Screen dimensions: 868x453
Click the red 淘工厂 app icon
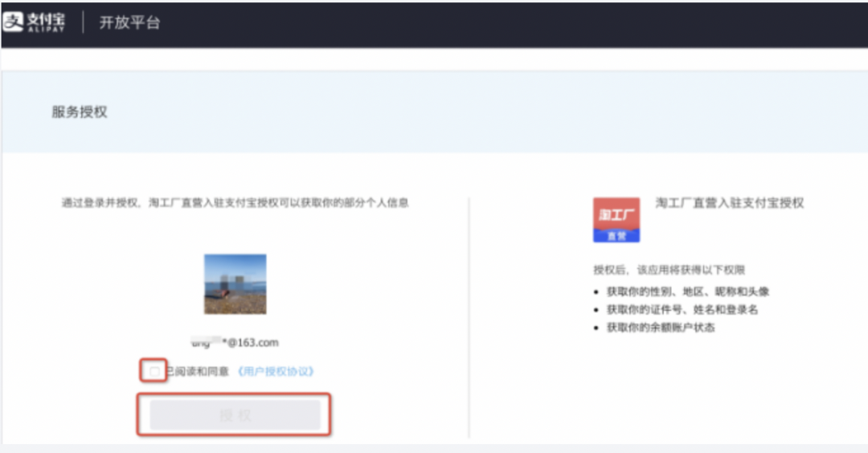pos(616,214)
